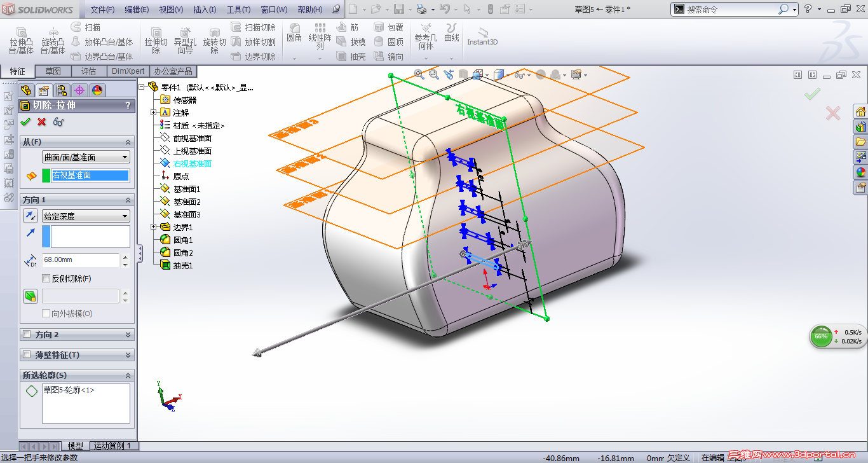Open the appearances color ball in task pane

(861, 172)
